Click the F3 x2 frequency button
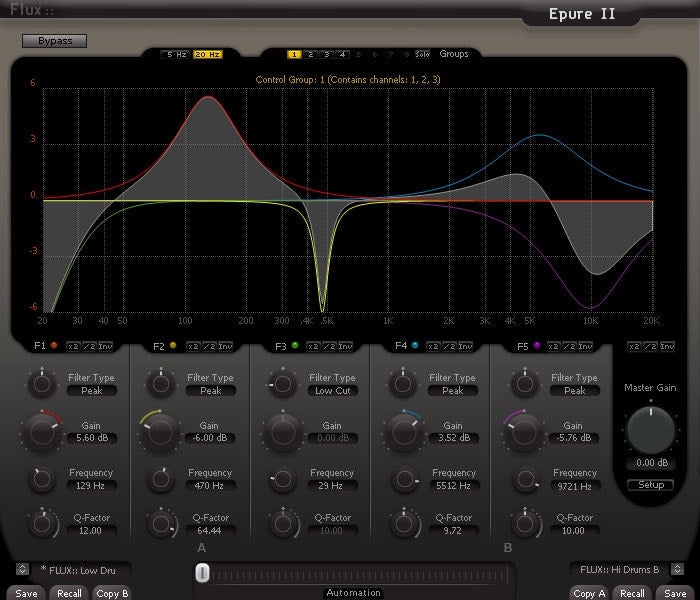This screenshot has width=700, height=600. click(313, 346)
